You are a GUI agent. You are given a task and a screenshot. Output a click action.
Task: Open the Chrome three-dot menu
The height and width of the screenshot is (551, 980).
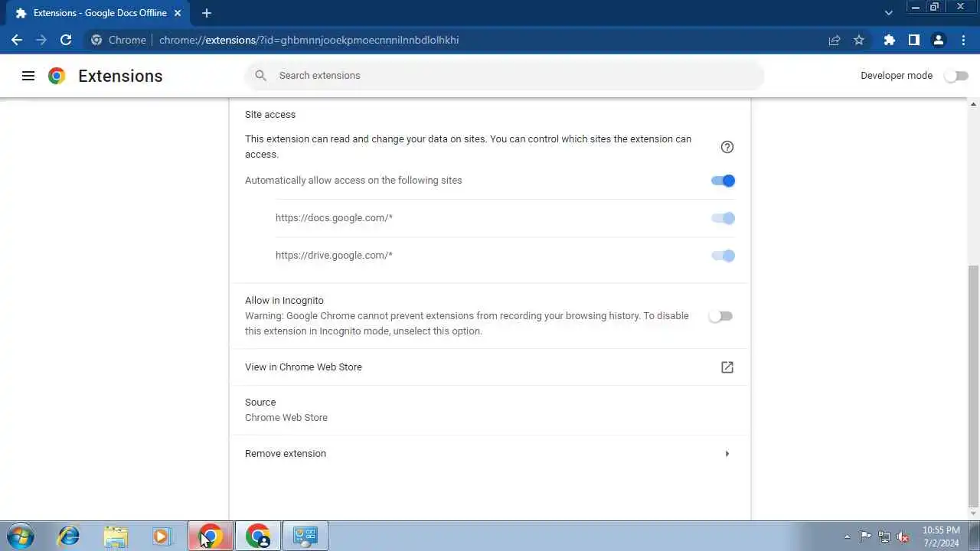(963, 40)
